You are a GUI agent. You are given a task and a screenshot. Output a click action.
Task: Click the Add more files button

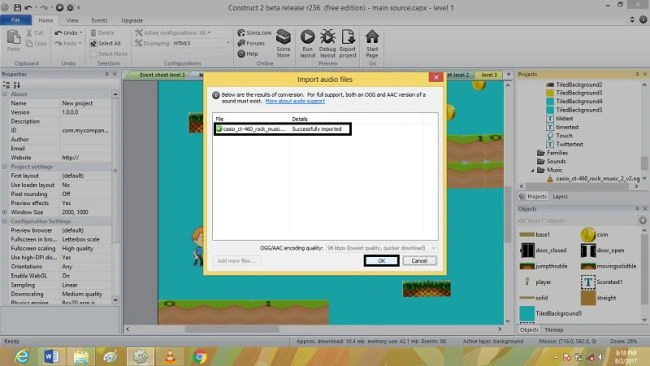click(237, 261)
